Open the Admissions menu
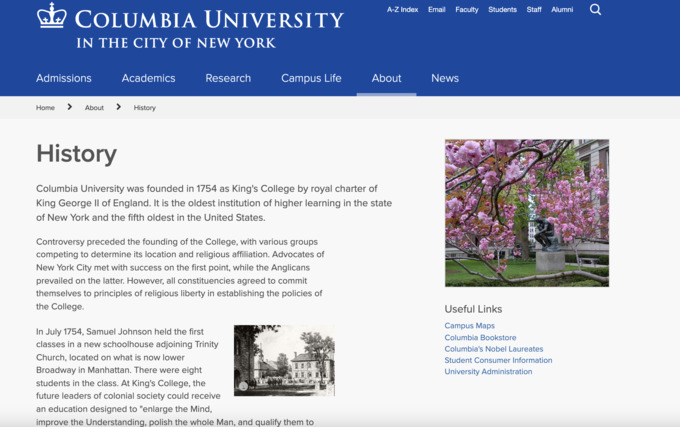The image size is (680, 427). click(64, 78)
